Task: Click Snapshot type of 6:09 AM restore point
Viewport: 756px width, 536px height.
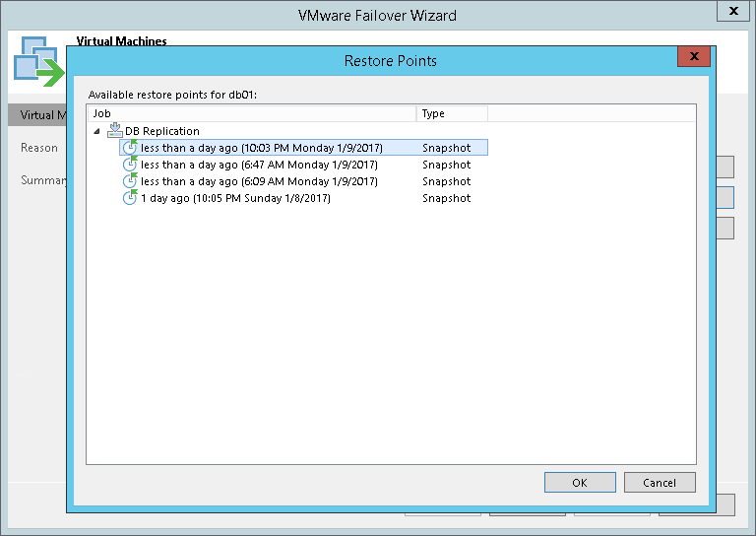Action: pyautogui.click(x=447, y=181)
